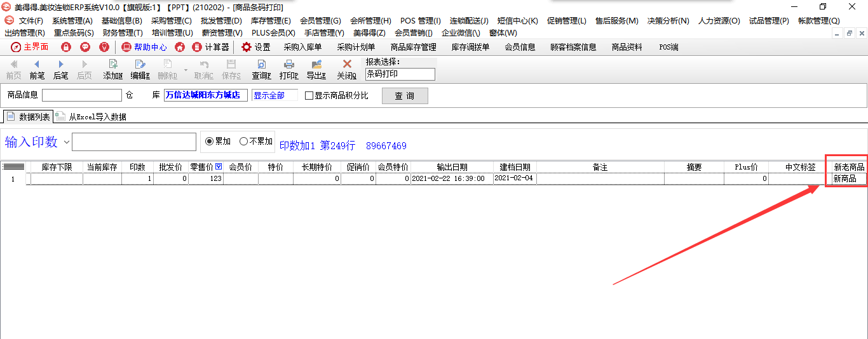The width and height of the screenshot is (868, 339).
Task: Open the 显示全部 filter combo box
Action: pos(275,96)
